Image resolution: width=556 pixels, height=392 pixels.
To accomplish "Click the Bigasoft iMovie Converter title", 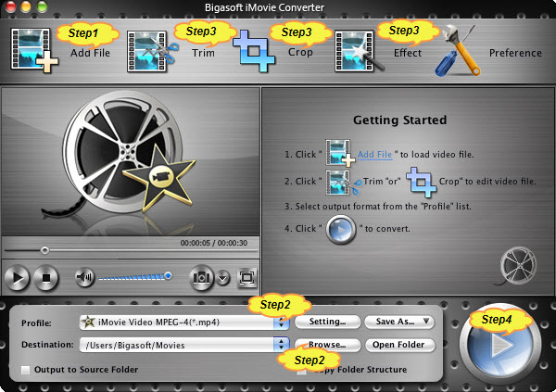I will click(264, 7).
